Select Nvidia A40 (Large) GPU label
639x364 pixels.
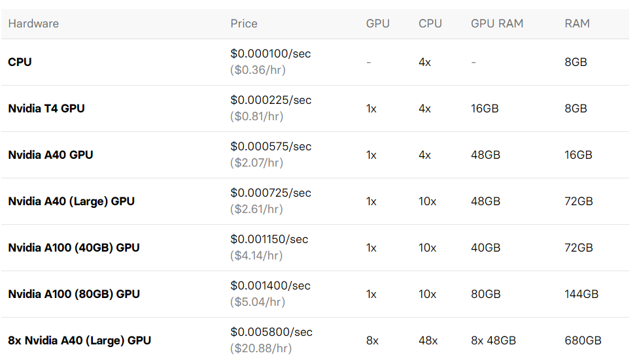point(71,201)
